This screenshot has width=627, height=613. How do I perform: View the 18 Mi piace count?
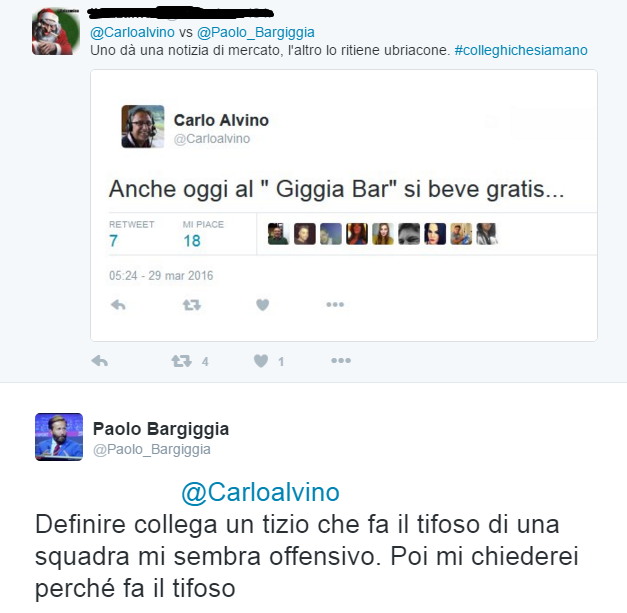(192, 241)
